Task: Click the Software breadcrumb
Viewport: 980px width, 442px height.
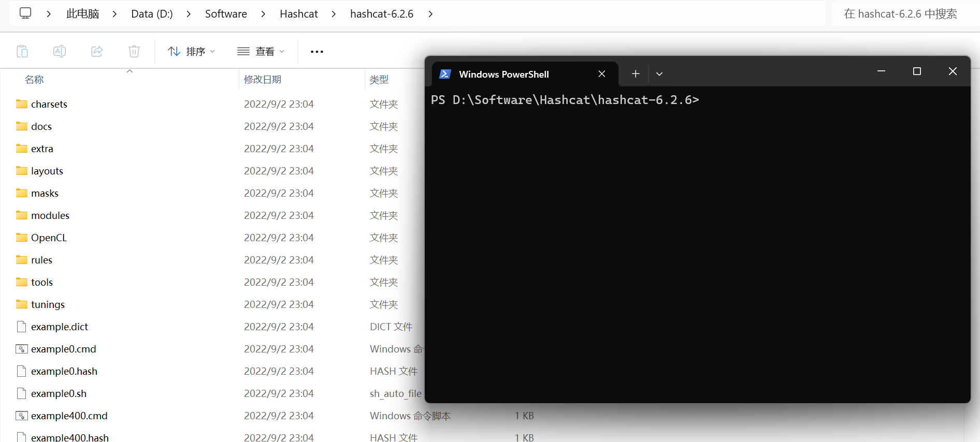Action: 226,13
